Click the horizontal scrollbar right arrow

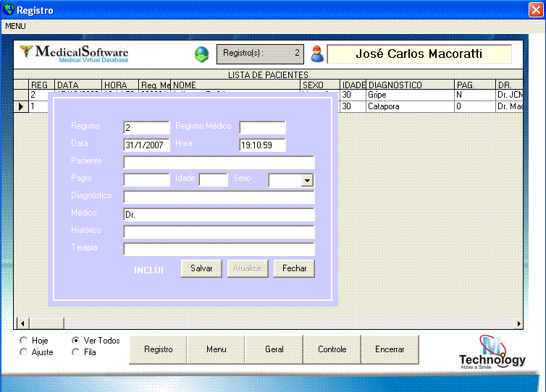(x=518, y=323)
